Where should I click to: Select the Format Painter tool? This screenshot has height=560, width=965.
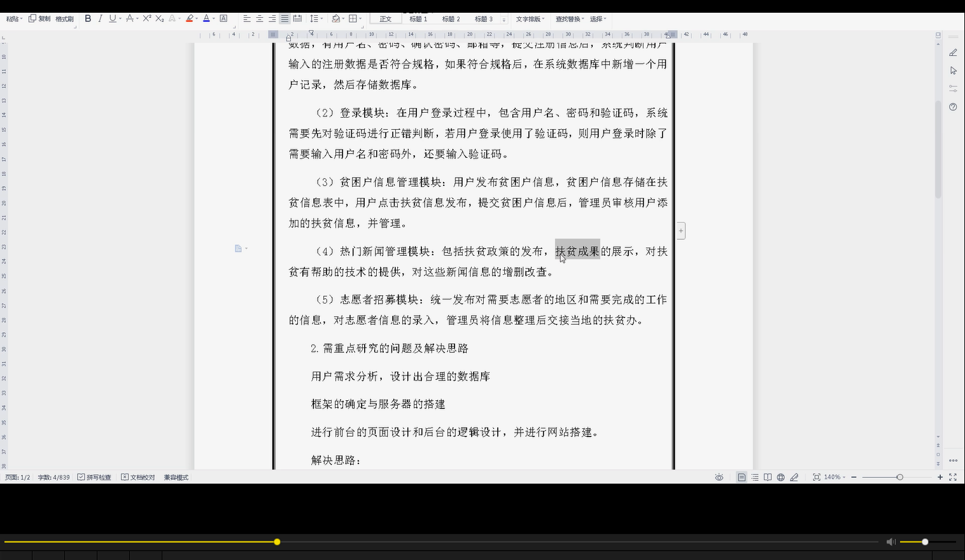pyautogui.click(x=64, y=18)
